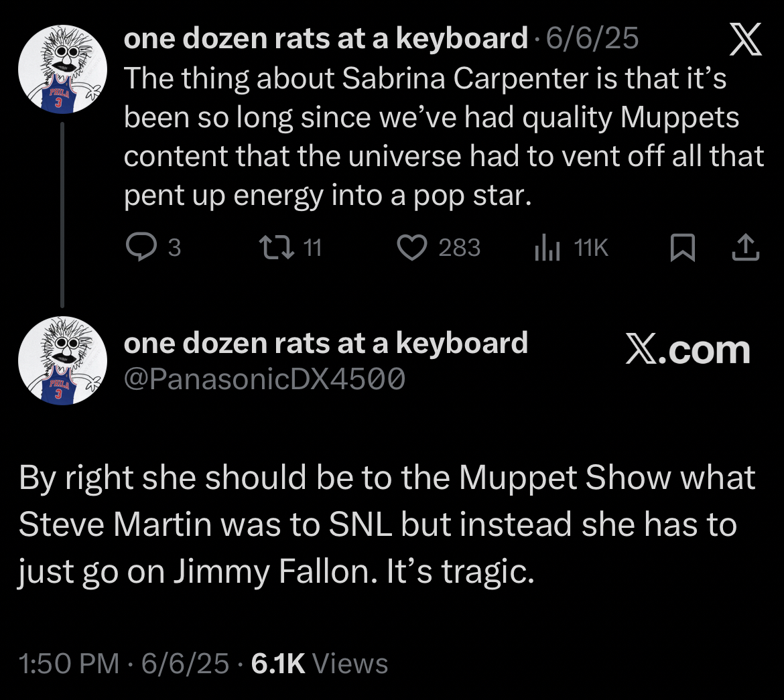This screenshot has height=700, width=784.
Task: Click the 11K views count
Action: (x=591, y=249)
